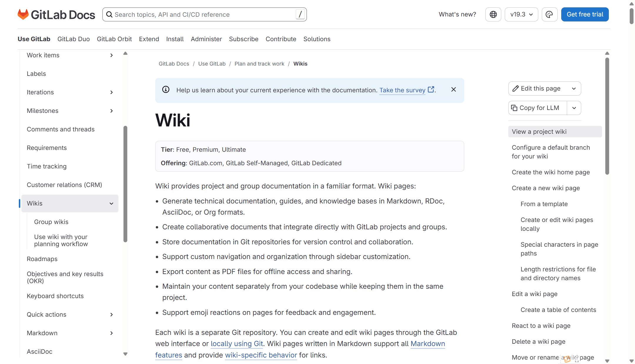Expand the Milestones section

pyautogui.click(x=111, y=111)
